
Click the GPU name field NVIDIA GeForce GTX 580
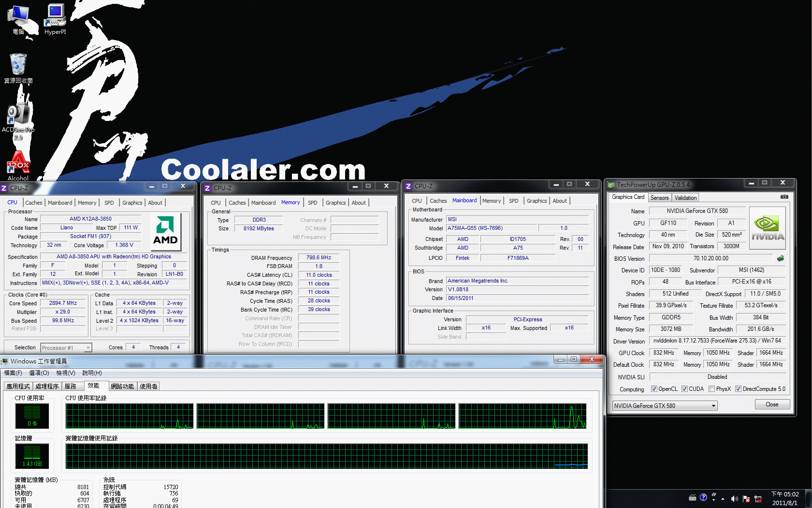(697, 211)
